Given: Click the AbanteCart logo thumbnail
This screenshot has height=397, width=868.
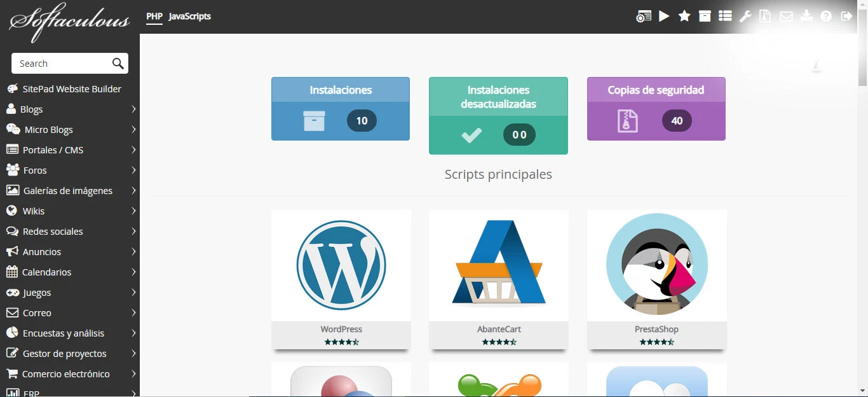Looking at the screenshot, I should (499, 261).
